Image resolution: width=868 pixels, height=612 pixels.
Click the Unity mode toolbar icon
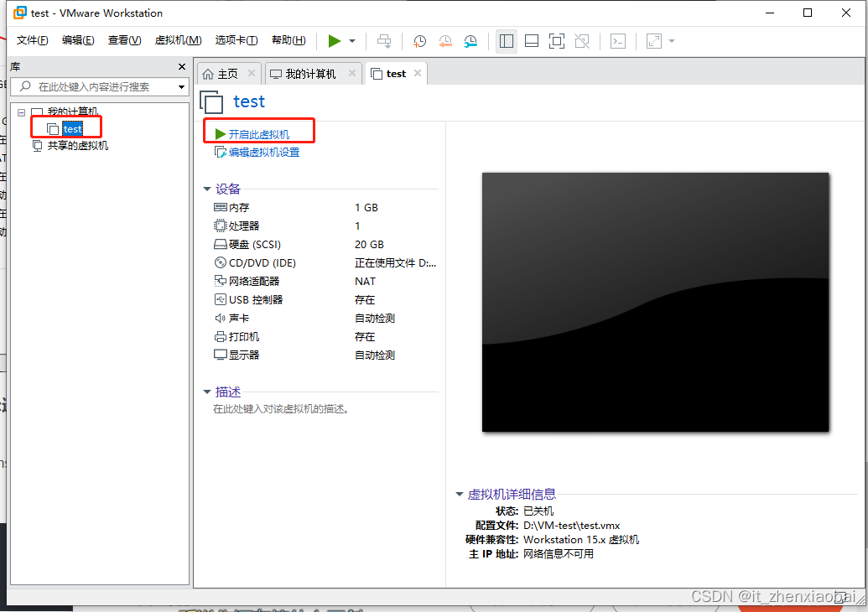click(582, 41)
